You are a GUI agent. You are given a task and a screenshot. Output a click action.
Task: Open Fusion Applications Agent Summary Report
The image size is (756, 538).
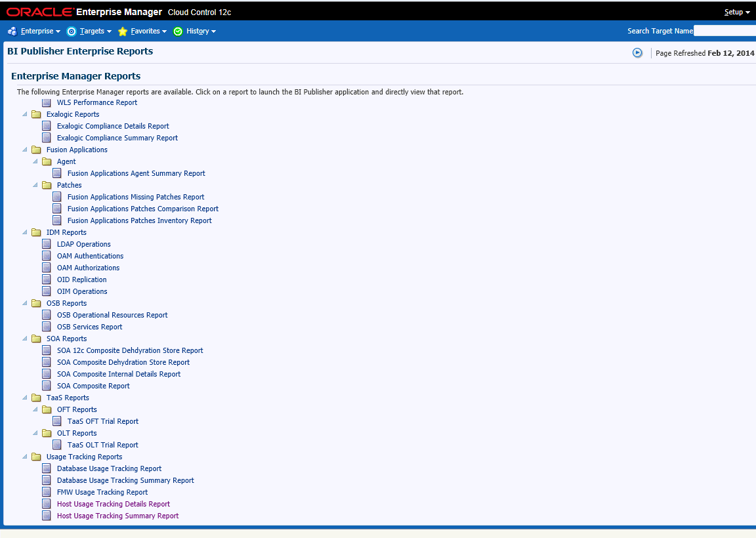(x=136, y=173)
